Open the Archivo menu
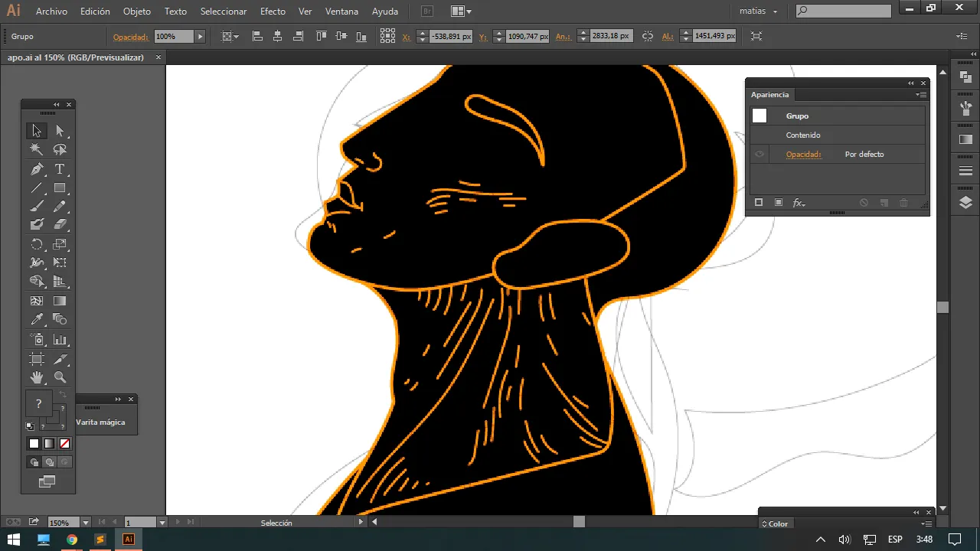Image resolution: width=980 pixels, height=551 pixels. click(x=51, y=11)
